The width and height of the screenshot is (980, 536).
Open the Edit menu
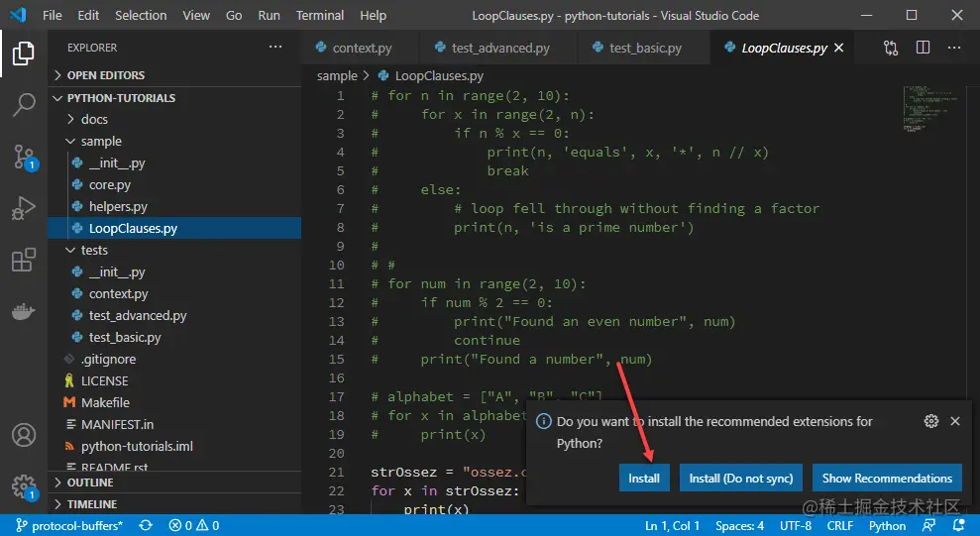(x=88, y=15)
